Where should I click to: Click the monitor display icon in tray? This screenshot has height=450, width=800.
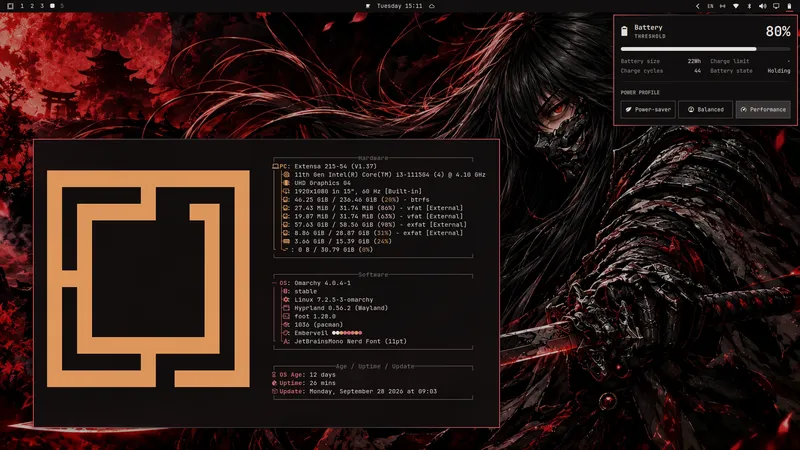click(776, 6)
